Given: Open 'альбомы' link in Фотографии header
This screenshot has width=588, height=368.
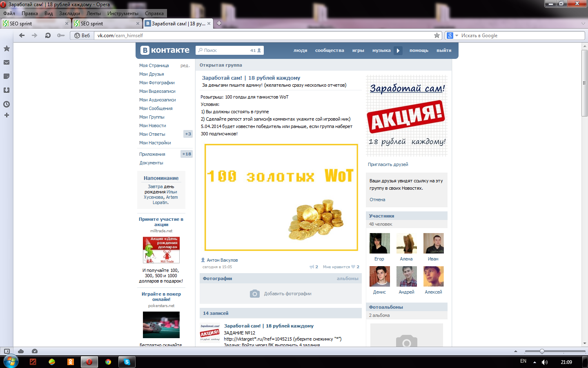Looking at the screenshot, I should (347, 279).
